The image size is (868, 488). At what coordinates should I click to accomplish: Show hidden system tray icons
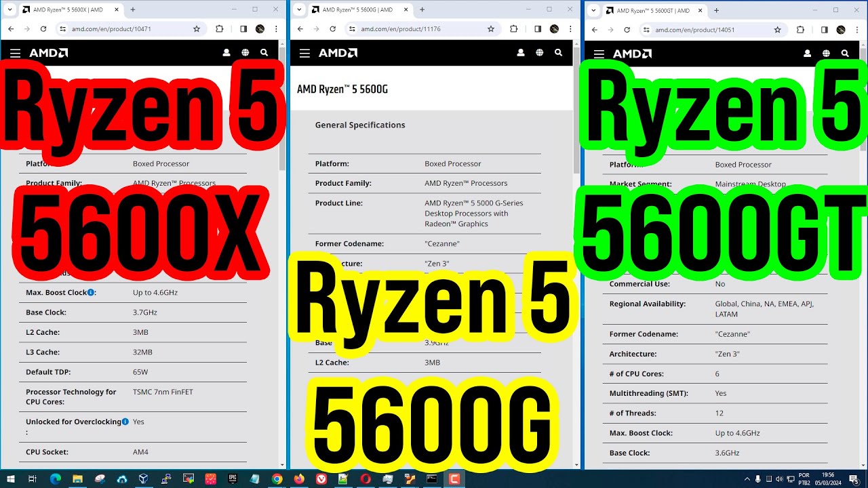[747, 479]
